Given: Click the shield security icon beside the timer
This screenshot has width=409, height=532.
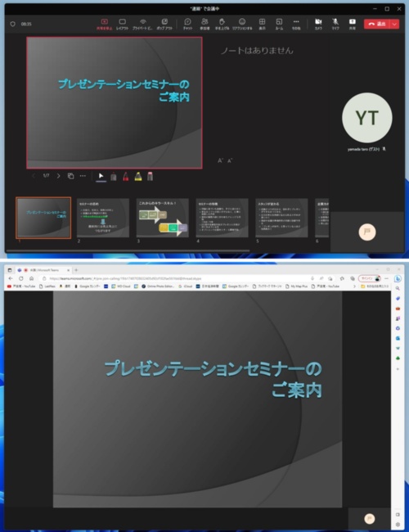Looking at the screenshot, I should click(x=13, y=24).
